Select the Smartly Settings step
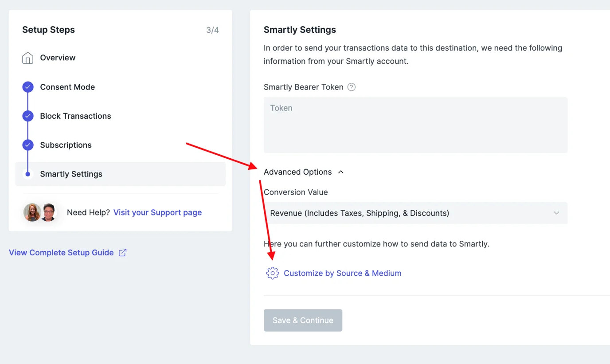 point(121,174)
